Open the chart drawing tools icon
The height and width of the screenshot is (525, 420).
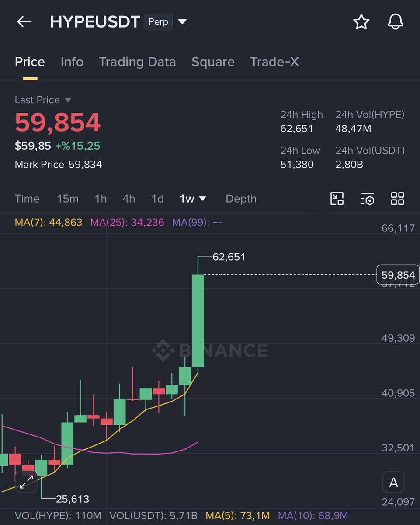pyautogui.click(x=337, y=199)
